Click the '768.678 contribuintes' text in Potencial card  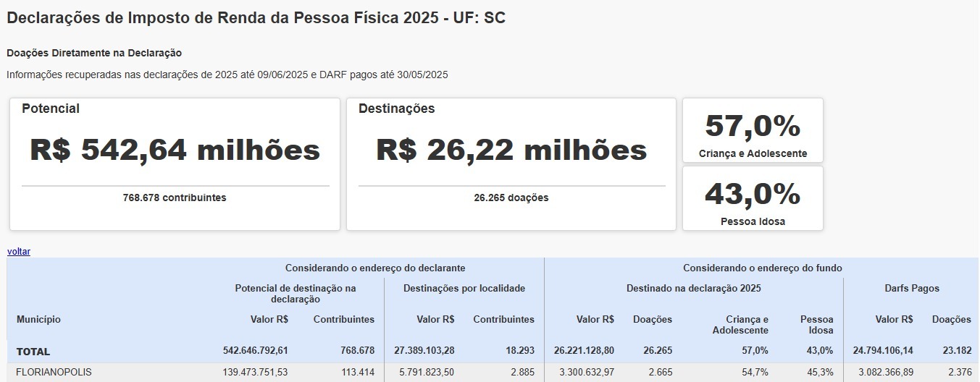(x=175, y=198)
